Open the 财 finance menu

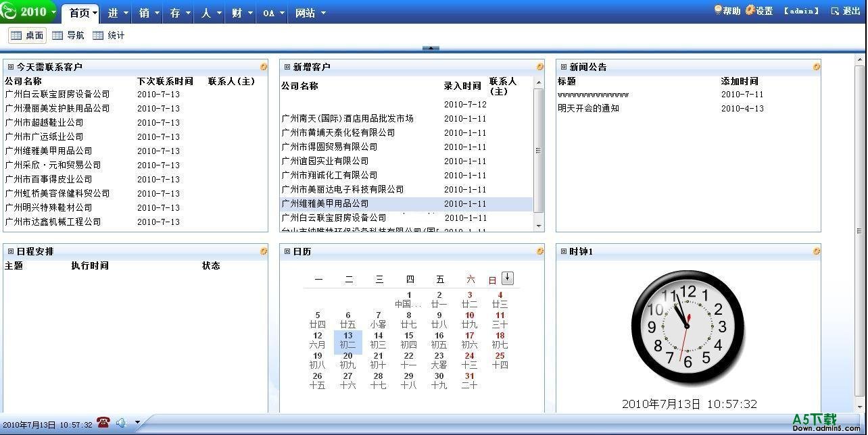pyautogui.click(x=242, y=13)
